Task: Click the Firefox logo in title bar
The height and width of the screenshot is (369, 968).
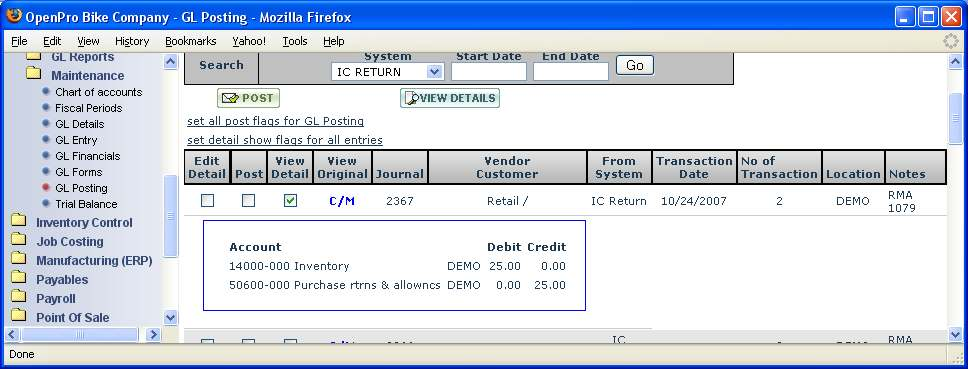Action: coord(14,16)
